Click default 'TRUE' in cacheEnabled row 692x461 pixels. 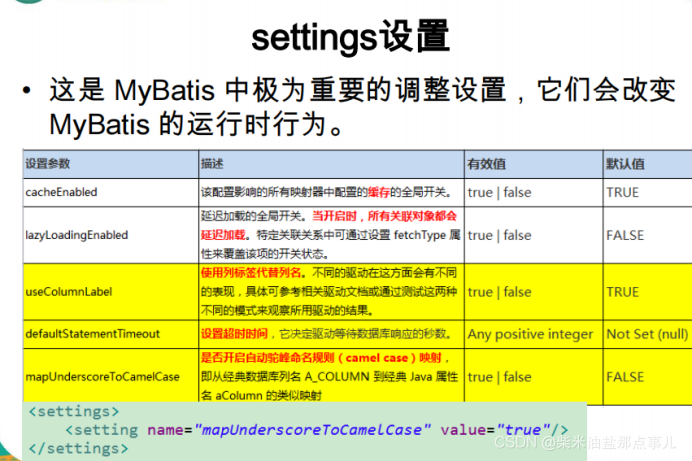pyautogui.click(x=622, y=192)
